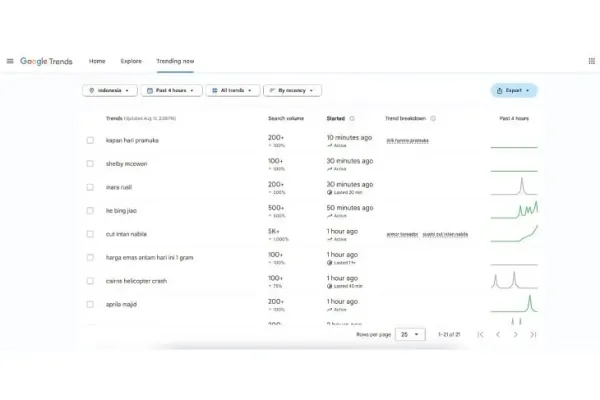Go to last page of results
This screenshot has width=600, height=400.
533,335
